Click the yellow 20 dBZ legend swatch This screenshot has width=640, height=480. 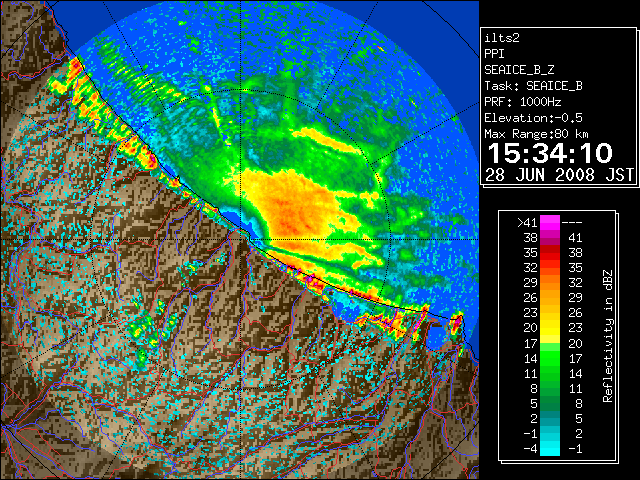pos(550,328)
